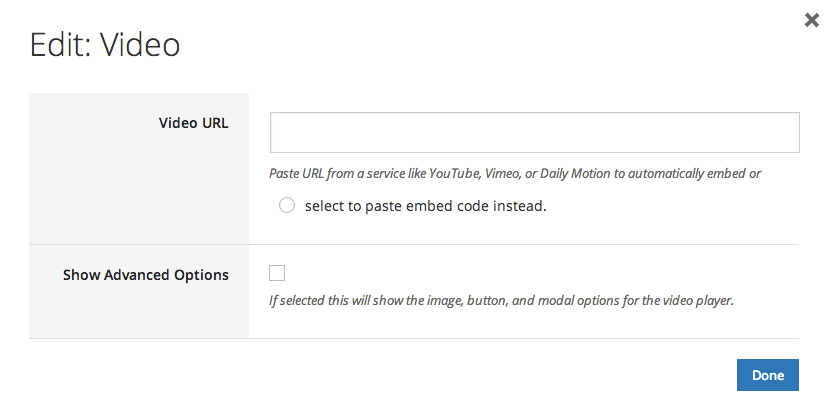
Task: Click the 'If selected this will show' description
Action: (502, 300)
